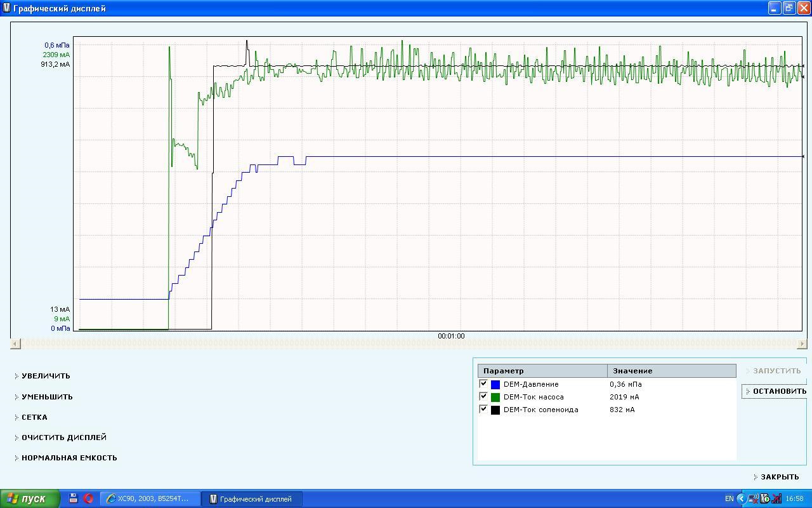
Task: Click the 832 мА solenoid current value
Action: pyautogui.click(x=622, y=410)
